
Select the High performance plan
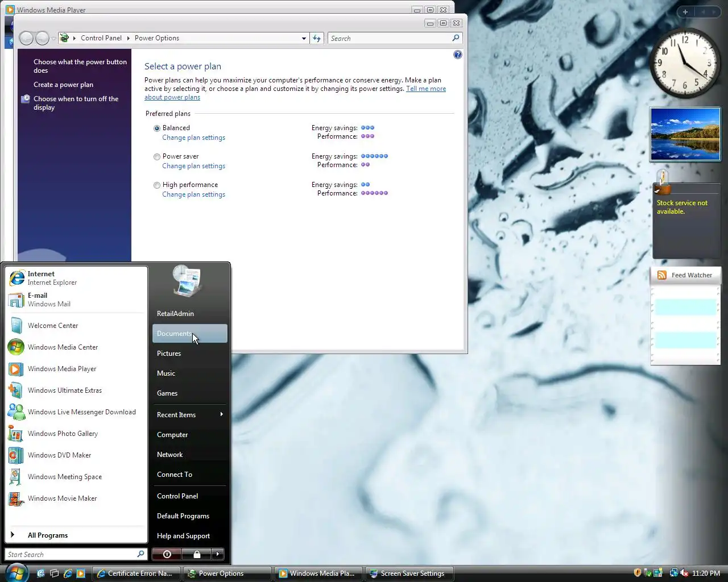tap(157, 185)
